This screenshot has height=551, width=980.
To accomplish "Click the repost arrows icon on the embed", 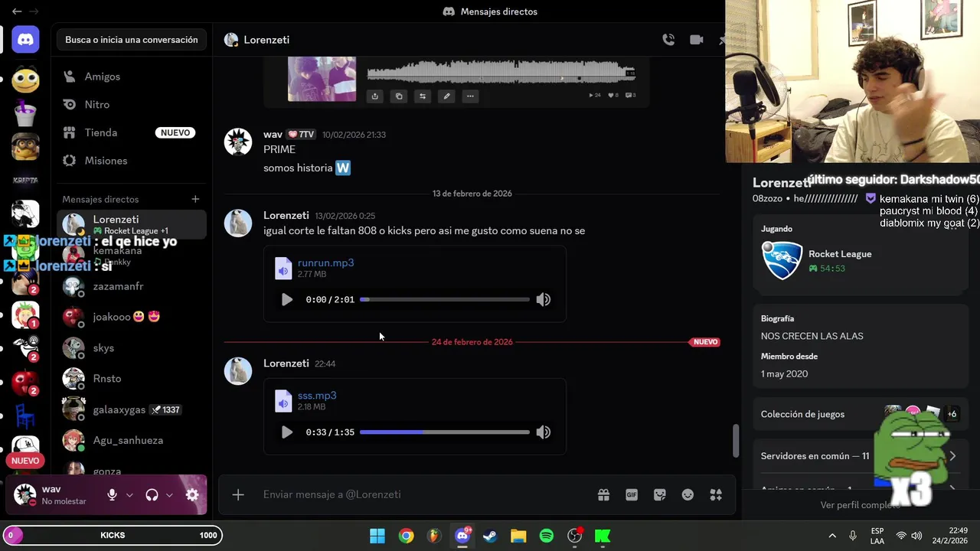I will pyautogui.click(x=423, y=96).
